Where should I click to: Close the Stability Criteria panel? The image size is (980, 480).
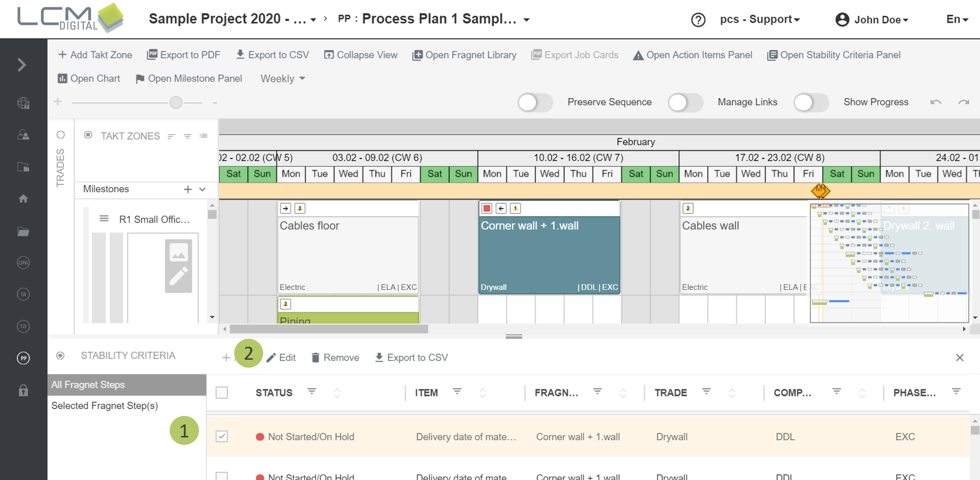960,357
